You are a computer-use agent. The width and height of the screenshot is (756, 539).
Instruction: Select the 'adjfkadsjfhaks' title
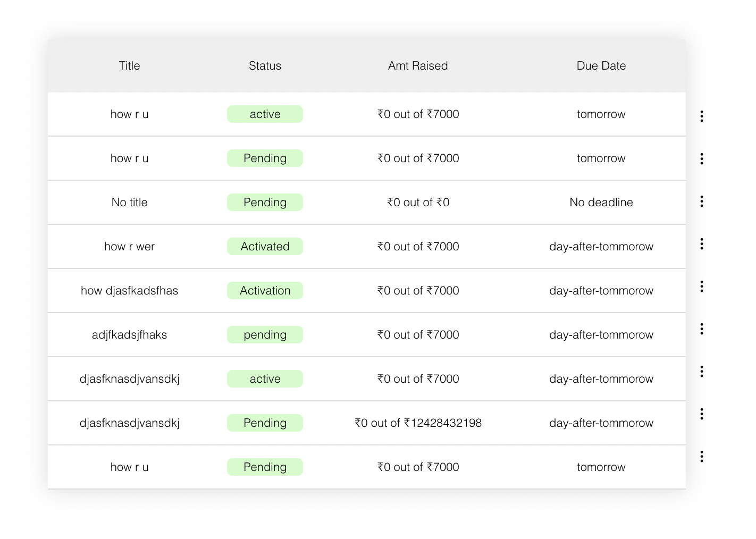129,334
